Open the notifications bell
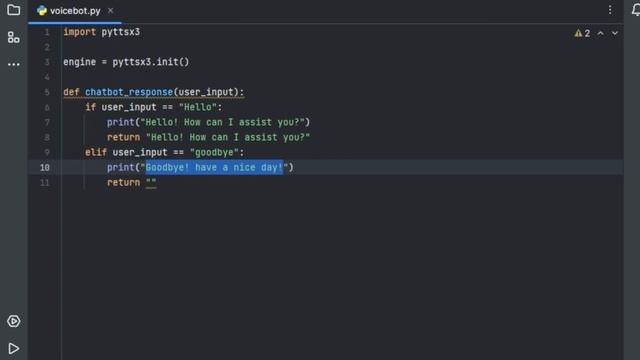 (636, 10)
